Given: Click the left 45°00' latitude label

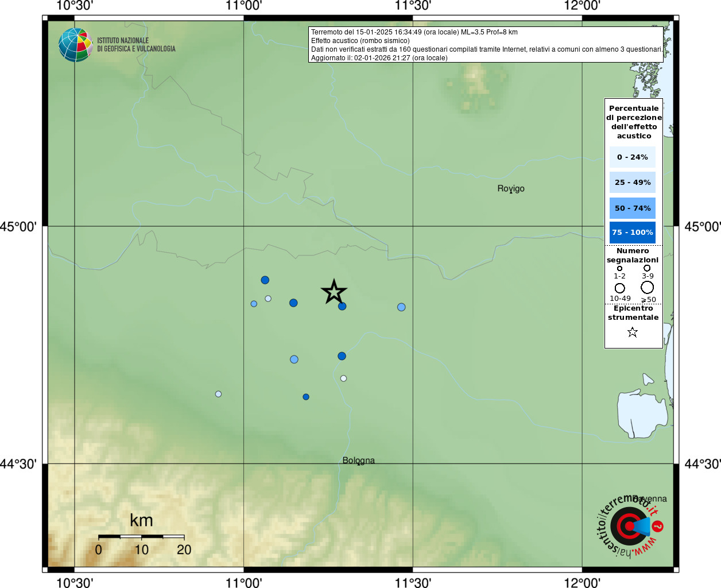Looking at the screenshot, I should pyautogui.click(x=18, y=227).
